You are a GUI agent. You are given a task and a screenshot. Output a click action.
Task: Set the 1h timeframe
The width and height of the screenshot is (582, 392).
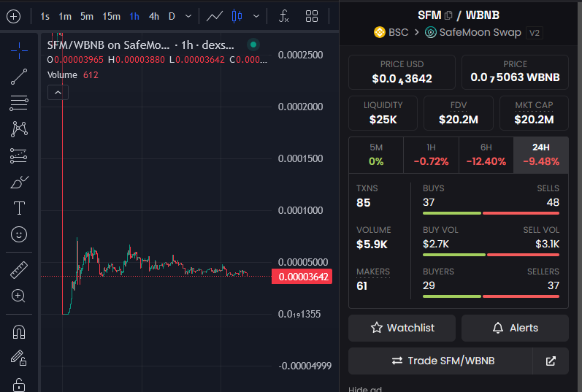point(134,16)
